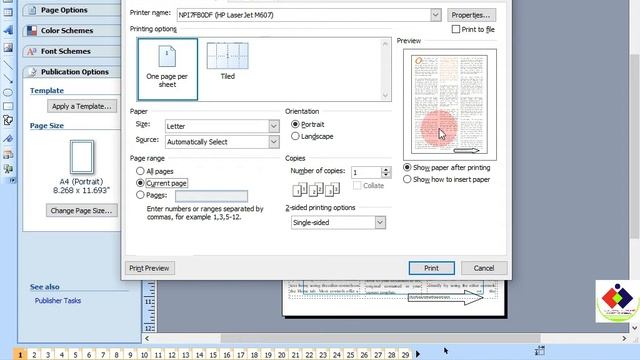Screen dimensions: 640x360
Task: Select Tiled printing option
Action: pos(228,61)
